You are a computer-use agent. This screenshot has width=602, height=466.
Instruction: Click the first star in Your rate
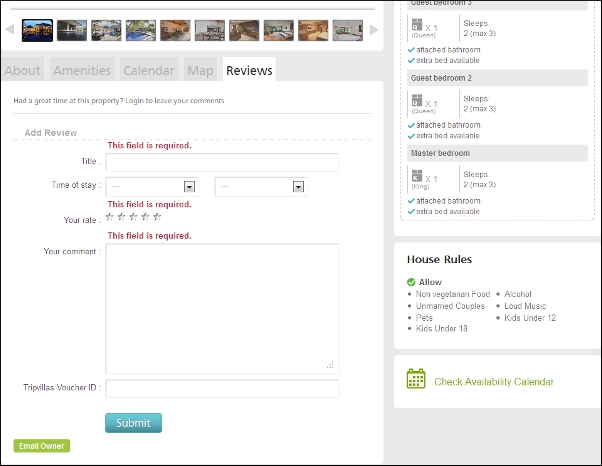pyautogui.click(x=110, y=216)
